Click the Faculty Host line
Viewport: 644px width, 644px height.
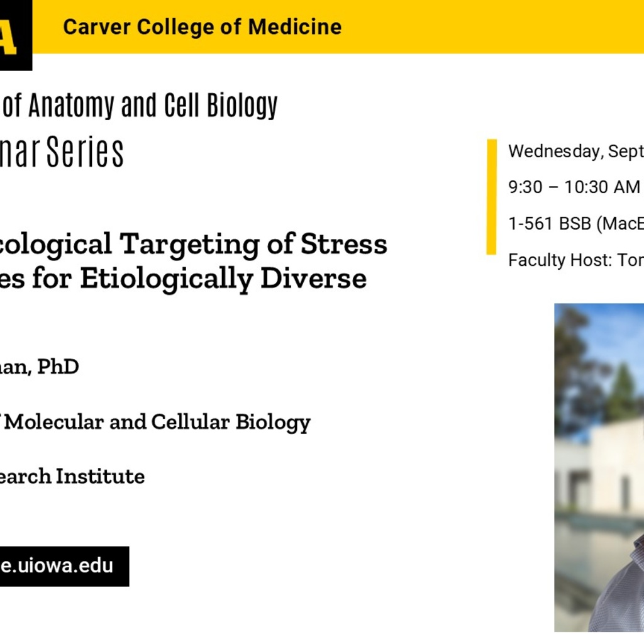pos(576,260)
